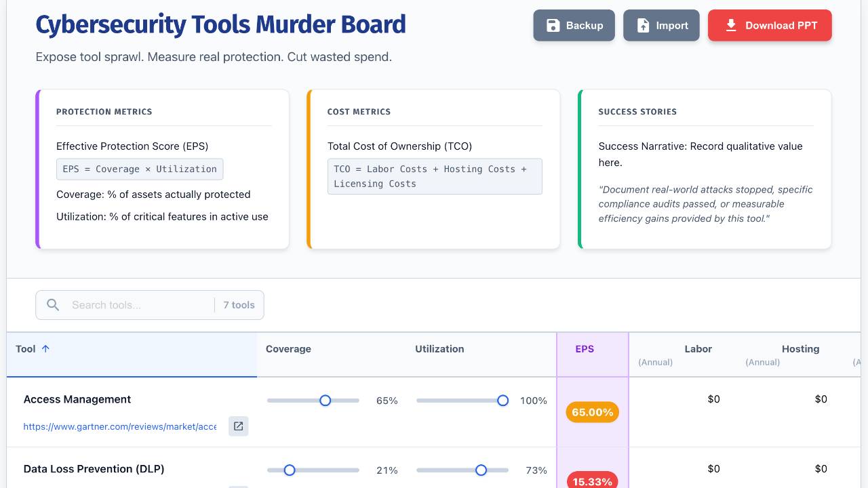The image size is (868, 488).
Task: Select the Data Loss Prevention (DLP) name
Action: pyautogui.click(x=94, y=469)
